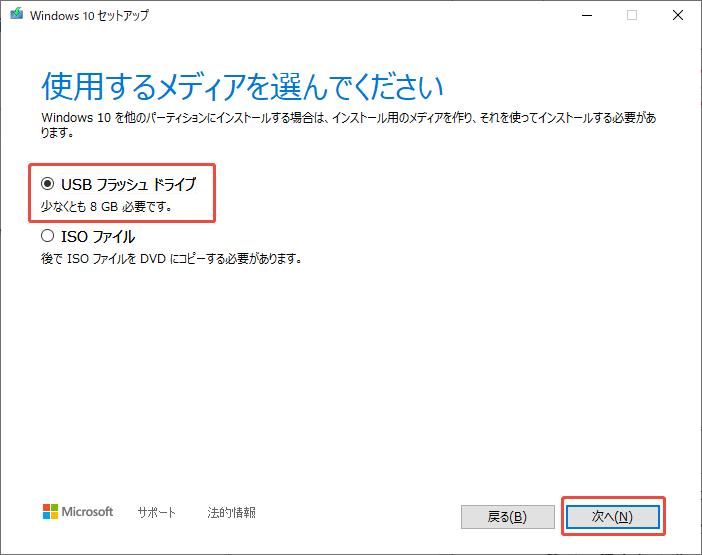Image resolution: width=702 pixels, height=555 pixels.
Task: Click the text 少なくとも 8 GB 必要です。
Action: tap(107, 207)
